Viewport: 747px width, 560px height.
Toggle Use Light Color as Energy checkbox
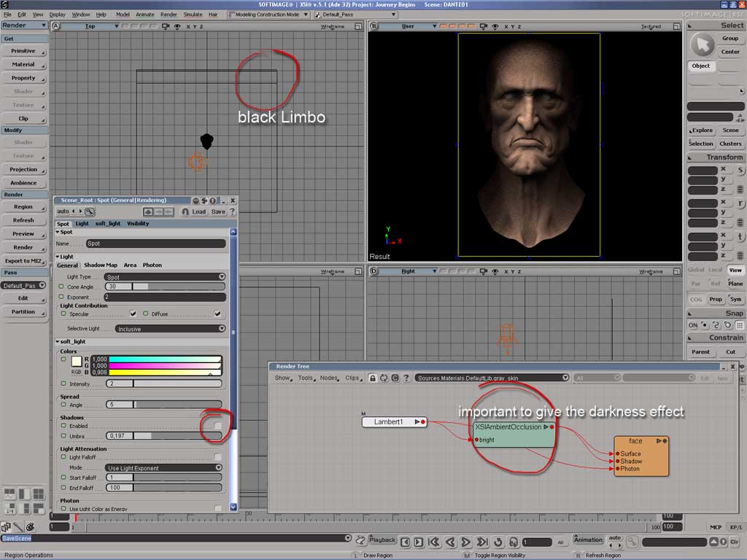pos(217,508)
